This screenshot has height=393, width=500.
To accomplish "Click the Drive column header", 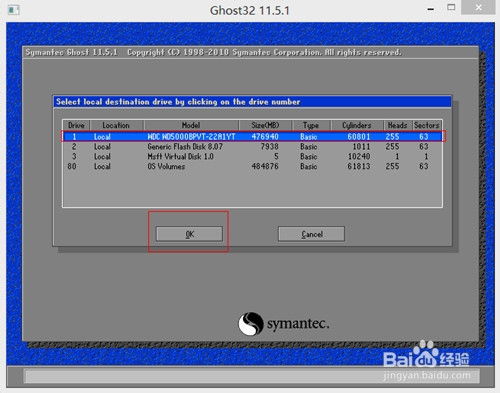I will click(76, 125).
